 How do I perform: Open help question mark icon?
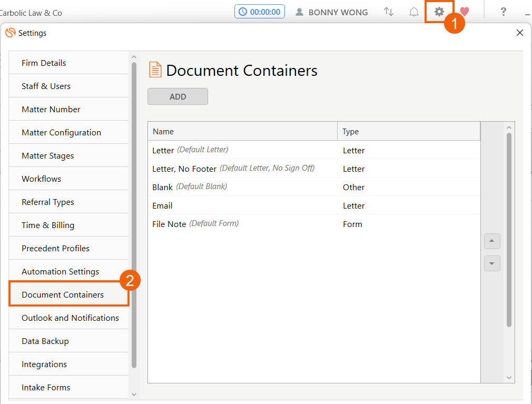pos(503,12)
